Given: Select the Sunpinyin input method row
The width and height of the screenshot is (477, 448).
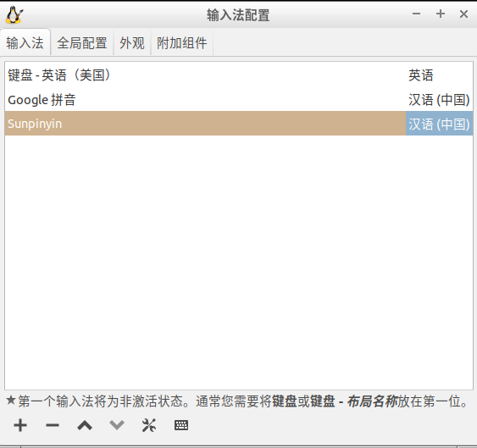Looking at the screenshot, I should (239, 124).
